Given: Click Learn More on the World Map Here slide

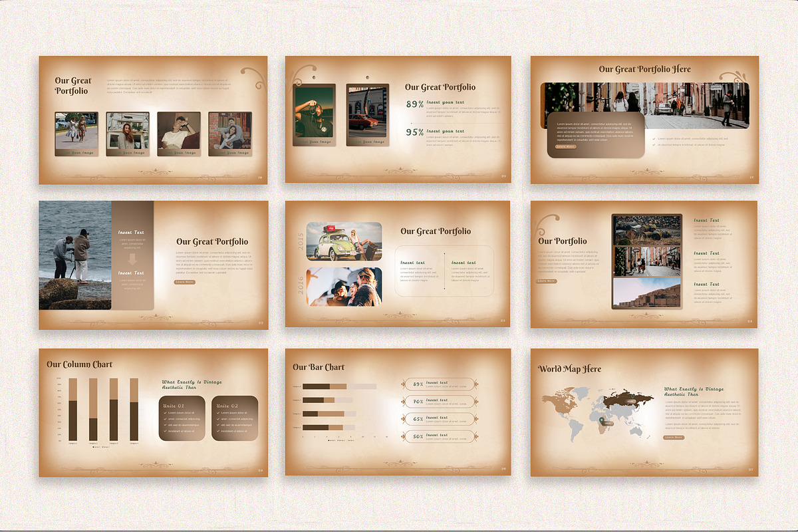Looking at the screenshot, I should [x=674, y=438].
